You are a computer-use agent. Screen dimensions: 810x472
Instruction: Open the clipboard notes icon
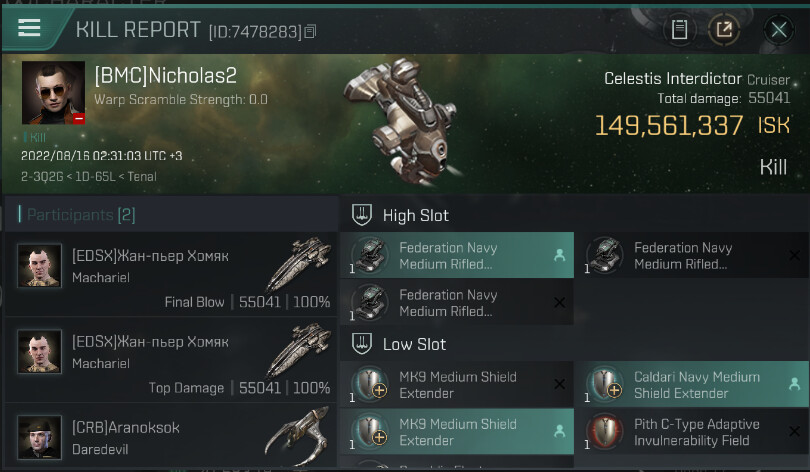point(680,29)
